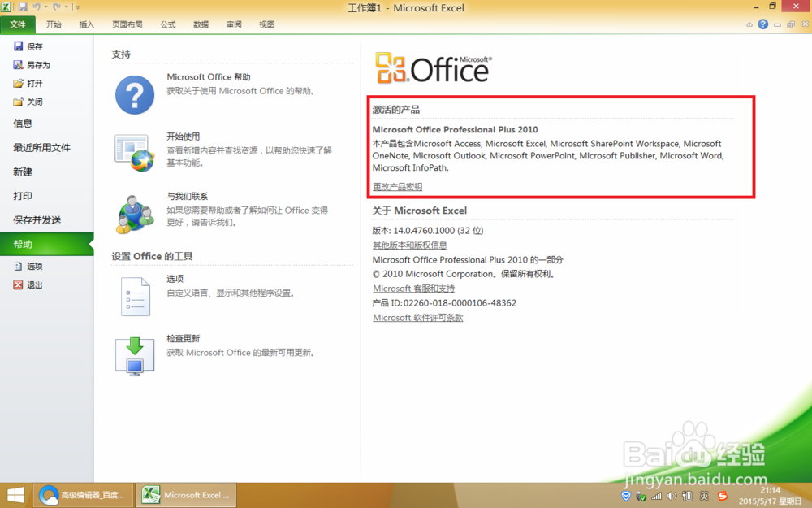Click the 更改产品密钥 link
The width and height of the screenshot is (812, 508).
[x=397, y=187]
